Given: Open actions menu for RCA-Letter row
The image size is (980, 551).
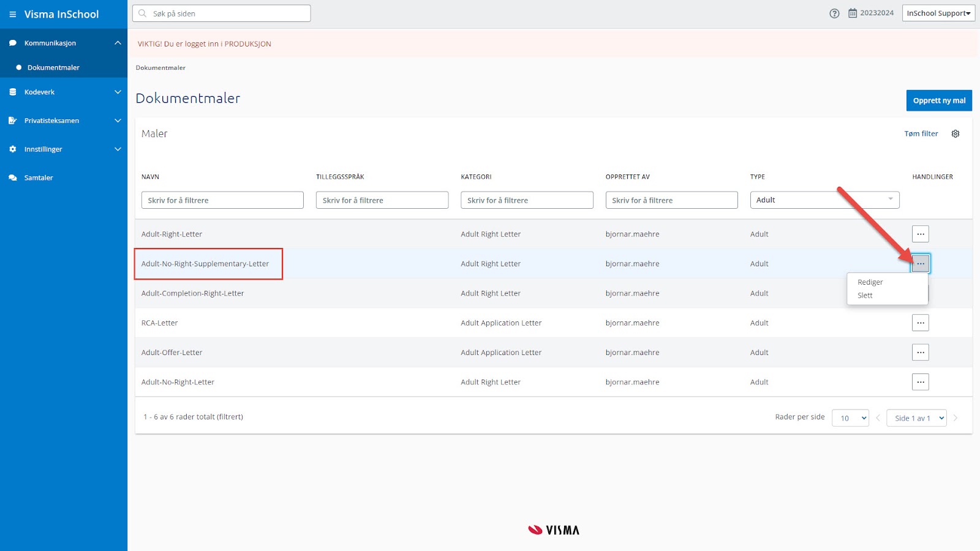Looking at the screenshot, I should point(921,323).
